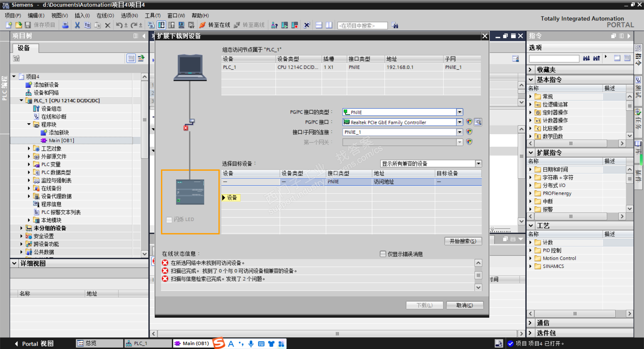Click the New project toolbar icon
This screenshot has height=349, width=644.
click(x=9, y=25)
